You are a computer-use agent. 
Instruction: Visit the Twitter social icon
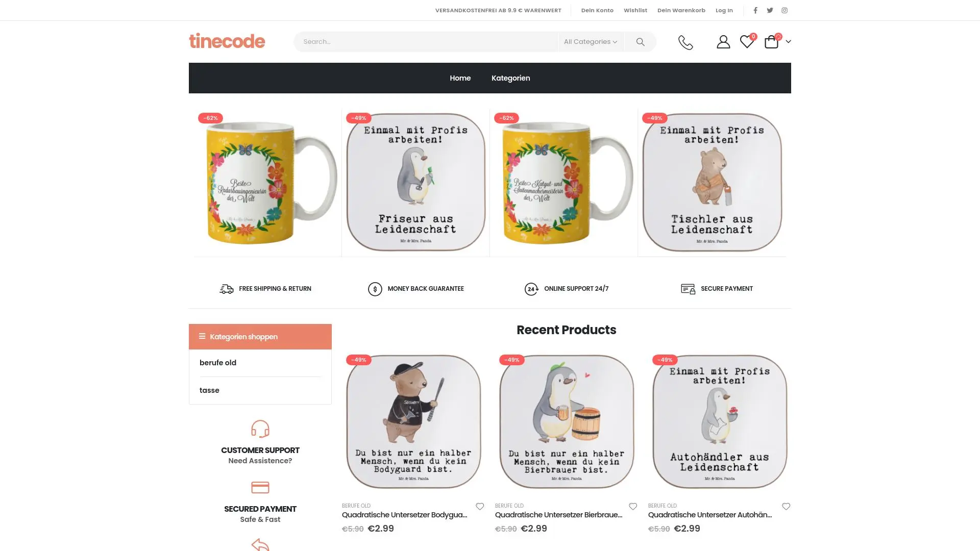click(770, 10)
